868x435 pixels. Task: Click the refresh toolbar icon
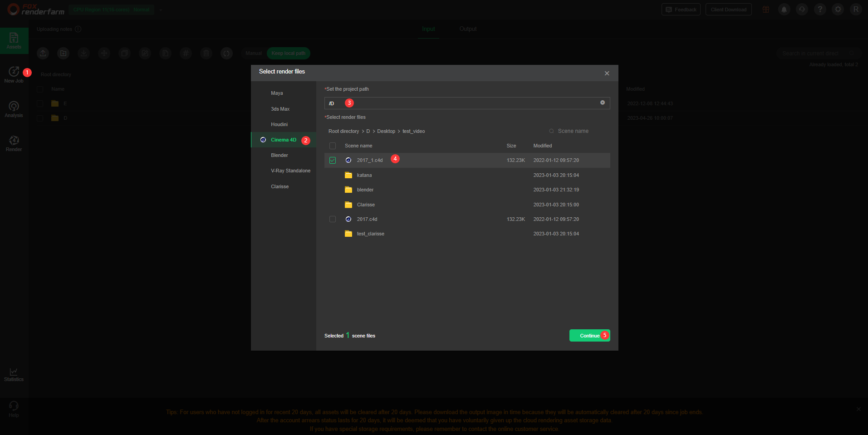tap(227, 54)
